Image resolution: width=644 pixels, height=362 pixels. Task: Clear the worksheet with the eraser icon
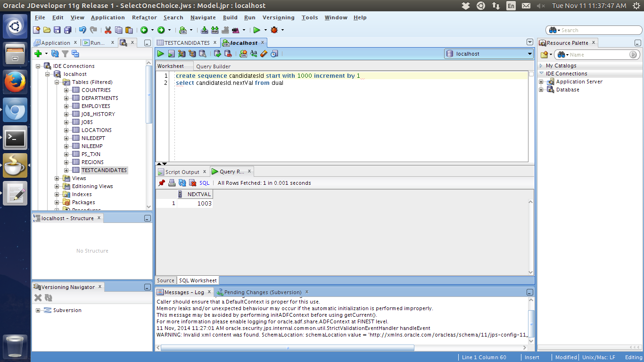pyautogui.click(x=264, y=54)
